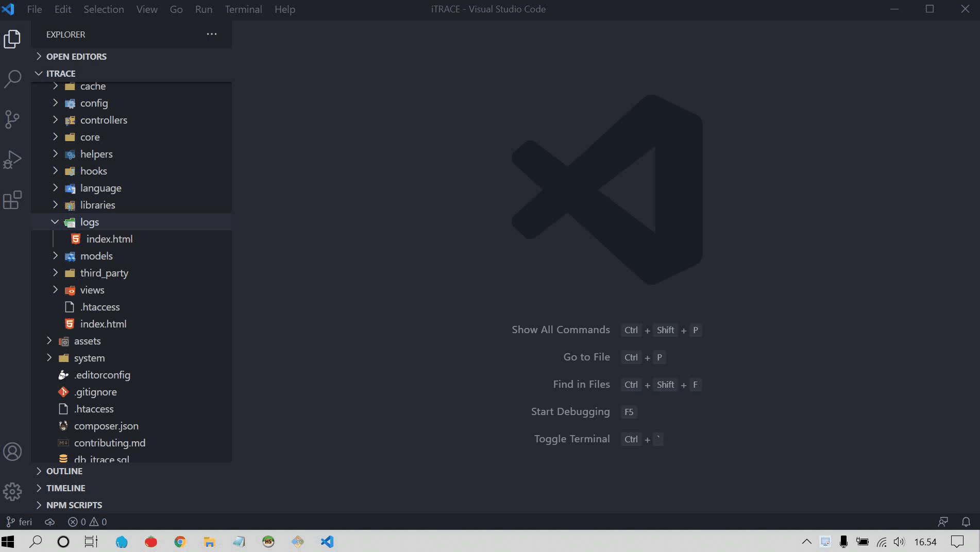
Task: Open File Explorer from taskbar
Action: (x=209, y=542)
